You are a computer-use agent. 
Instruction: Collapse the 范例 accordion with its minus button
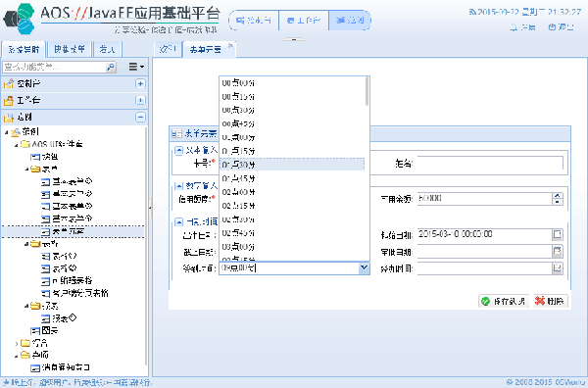[x=140, y=118]
